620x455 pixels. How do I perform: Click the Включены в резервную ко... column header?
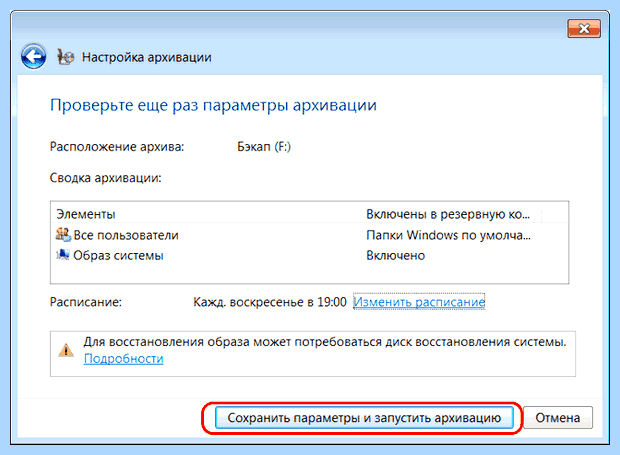pyautogui.click(x=450, y=214)
